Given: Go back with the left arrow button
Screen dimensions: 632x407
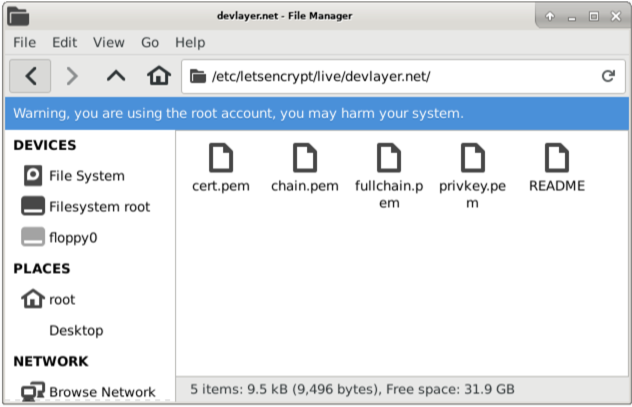Looking at the screenshot, I should pyautogui.click(x=30, y=76).
